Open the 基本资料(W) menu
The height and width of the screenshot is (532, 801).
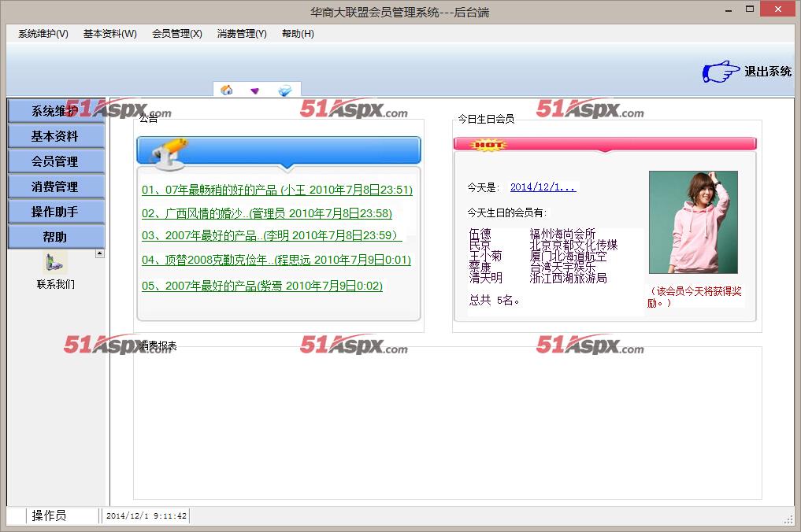pos(109,34)
